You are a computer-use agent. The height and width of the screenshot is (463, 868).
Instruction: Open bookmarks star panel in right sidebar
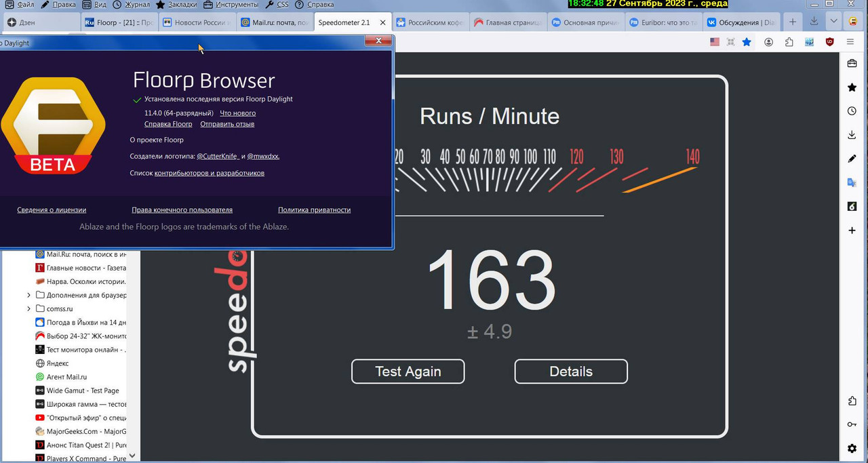(x=852, y=87)
